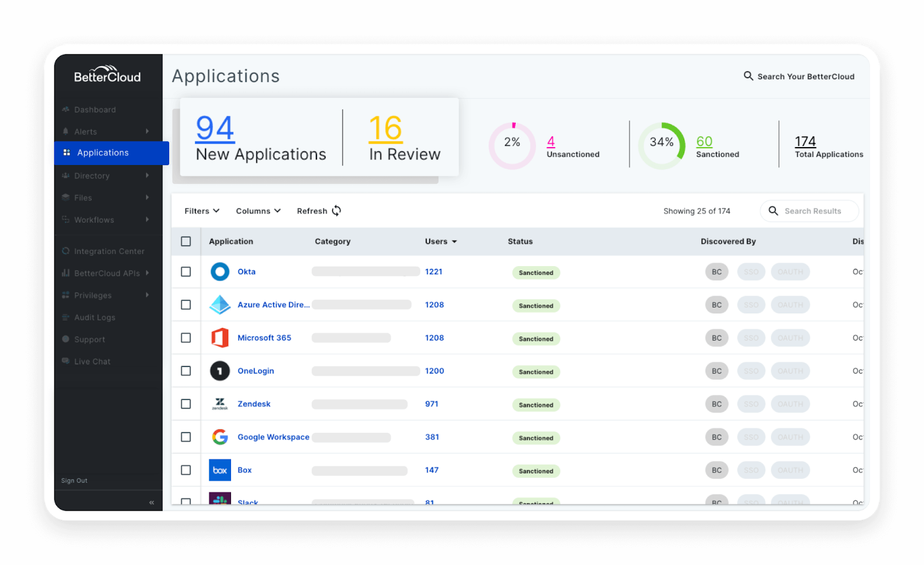Select the Okta application icon
The image size is (924, 565).
pyautogui.click(x=219, y=271)
